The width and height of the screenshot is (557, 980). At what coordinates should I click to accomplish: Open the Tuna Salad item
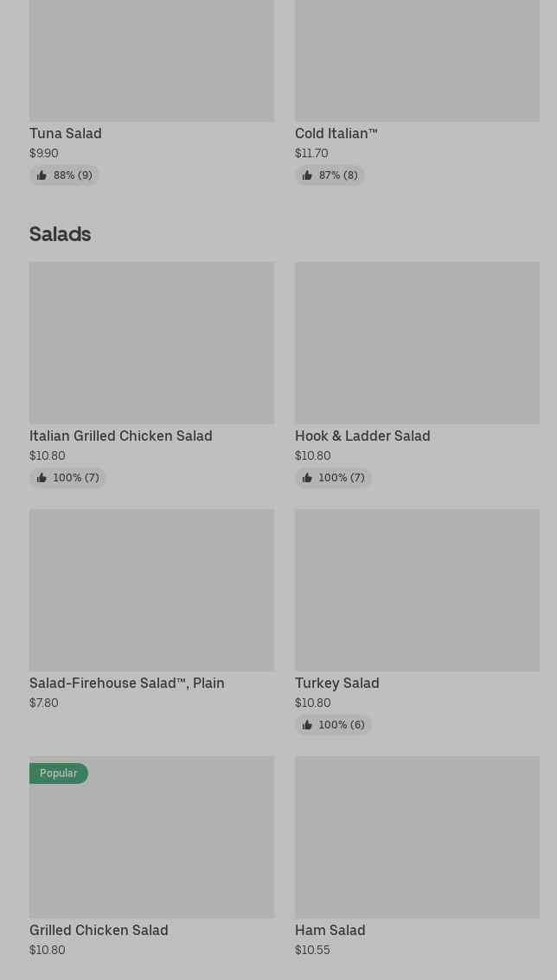pyautogui.click(x=66, y=133)
